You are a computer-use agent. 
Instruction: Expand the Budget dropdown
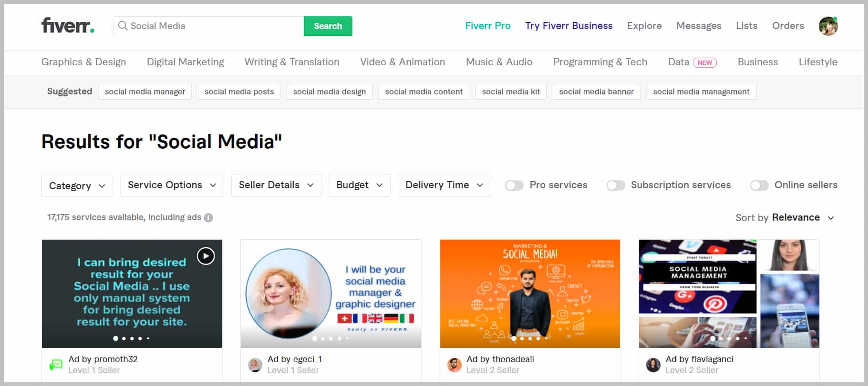(360, 185)
